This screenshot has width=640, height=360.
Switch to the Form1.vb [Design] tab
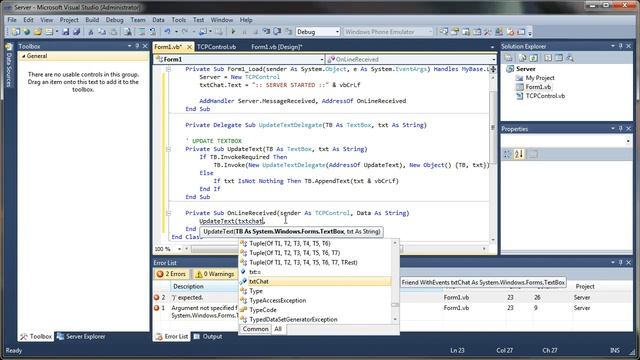click(276, 47)
